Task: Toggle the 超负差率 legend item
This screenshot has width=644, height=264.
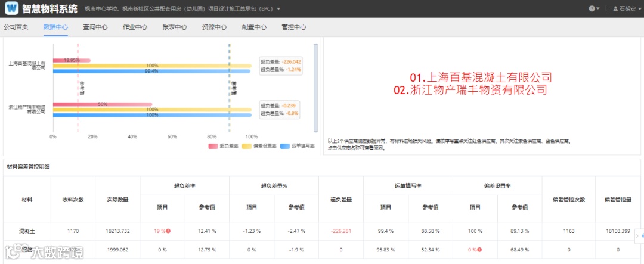Action: tap(224, 146)
